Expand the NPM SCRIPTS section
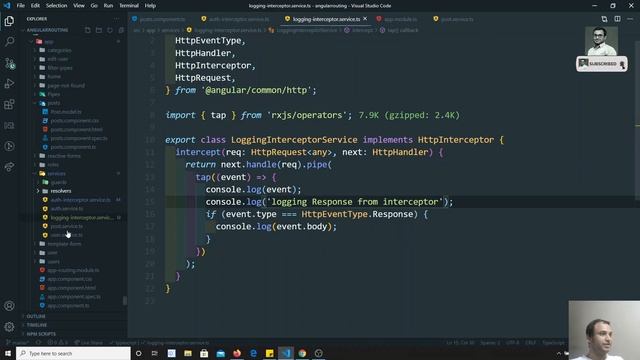The width and height of the screenshot is (640, 360). 41,334
